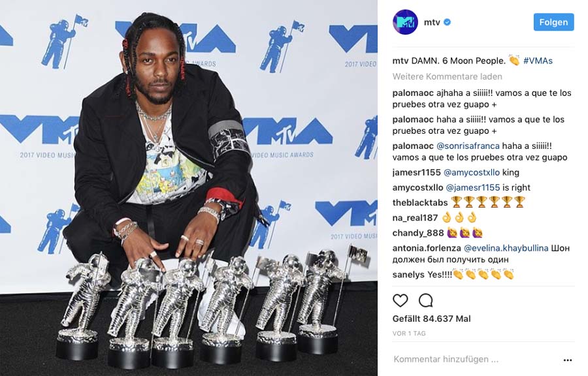The height and width of the screenshot is (376, 588).
Task: Like the post with heart icon
Action: point(400,300)
